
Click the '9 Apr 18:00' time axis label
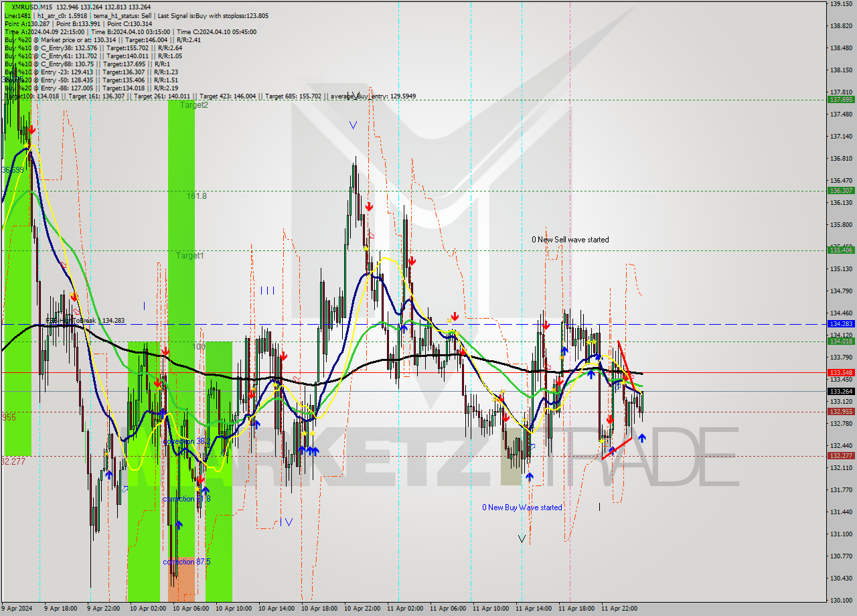point(62,609)
